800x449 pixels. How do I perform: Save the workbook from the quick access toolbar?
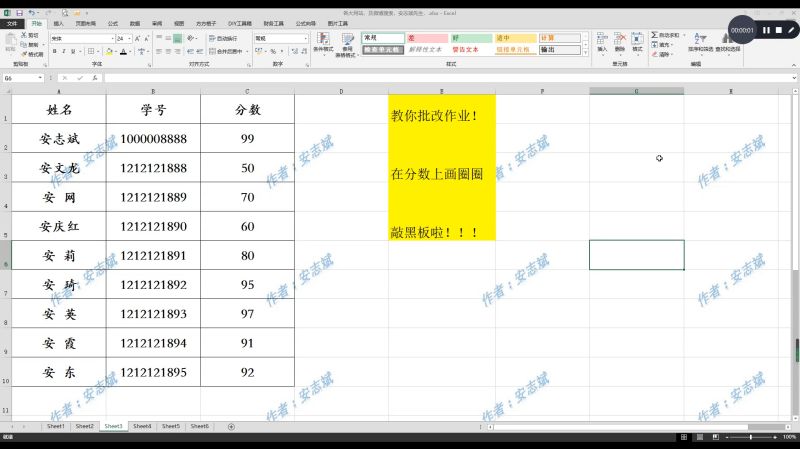coord(19,13)
